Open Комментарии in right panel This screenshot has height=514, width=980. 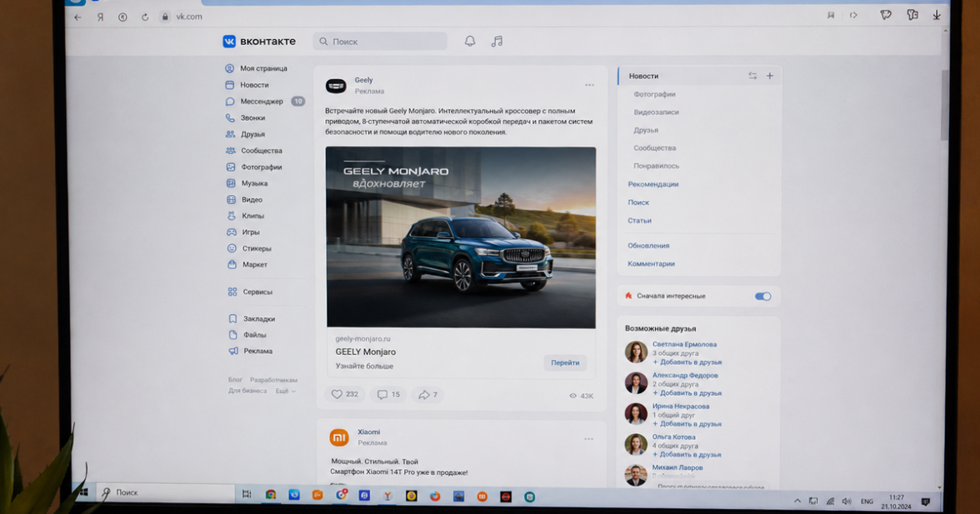click(651, 263)
